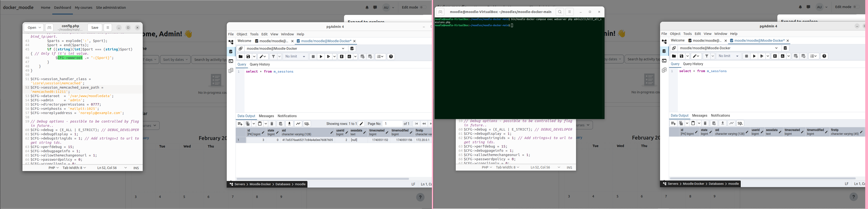This screenshot has height=209, width=868.
Task: Execute query play button in right pgAdmin
Action: 754,56
